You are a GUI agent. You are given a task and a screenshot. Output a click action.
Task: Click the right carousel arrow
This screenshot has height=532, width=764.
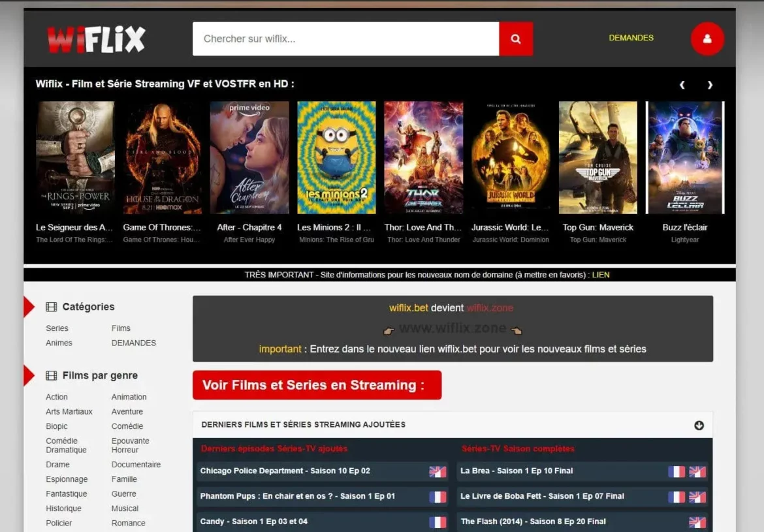pyautogui.click(x=710, y=85)
